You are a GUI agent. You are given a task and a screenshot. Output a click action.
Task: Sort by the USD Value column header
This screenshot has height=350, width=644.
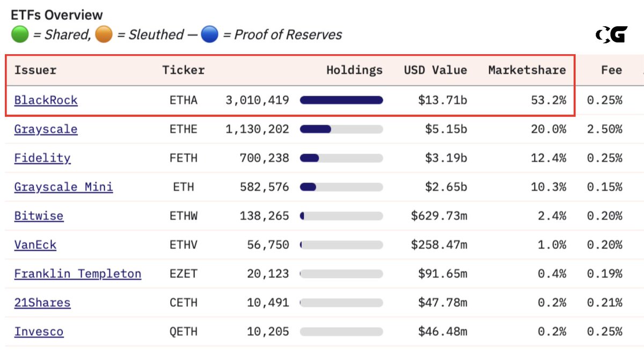click(435, 70)
